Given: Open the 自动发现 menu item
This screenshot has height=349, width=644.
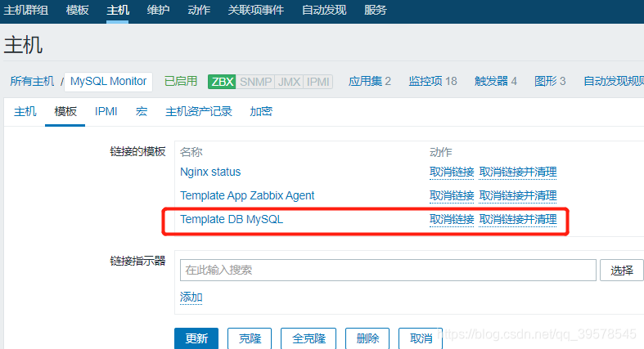Looking at the screenshot, I should coord(324,10).
